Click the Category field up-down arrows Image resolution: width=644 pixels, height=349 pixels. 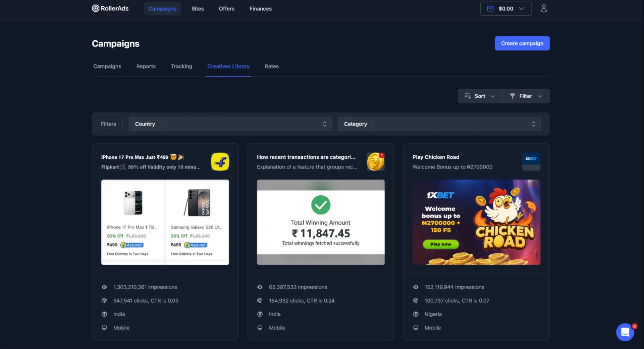pos(533,124)
